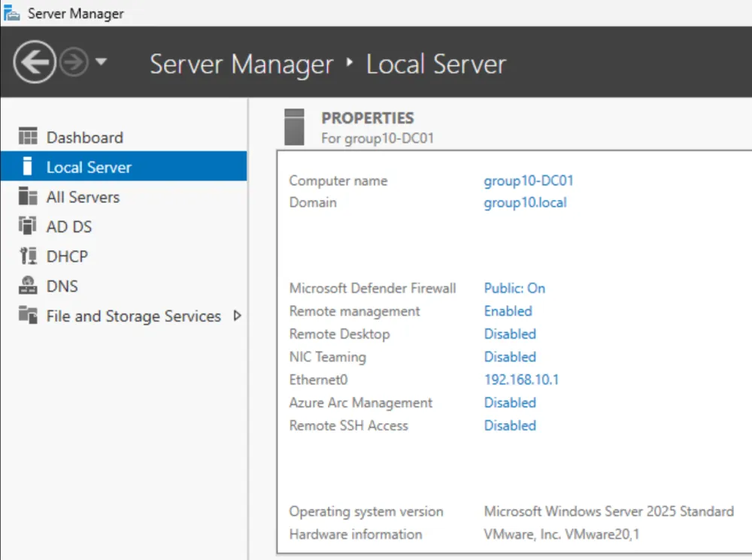The image size is (752, 560).
Task: Open the AD DS role page
Action: [x=124, y=226]
